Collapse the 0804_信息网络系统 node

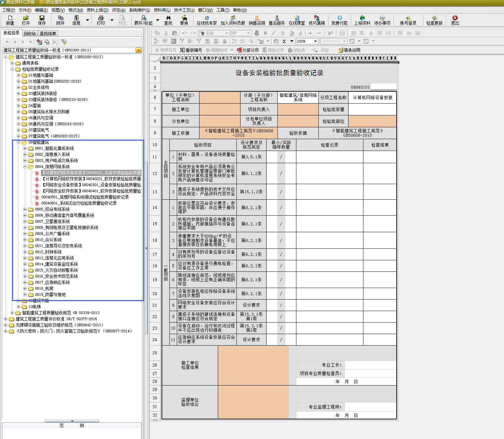(25, 167)
